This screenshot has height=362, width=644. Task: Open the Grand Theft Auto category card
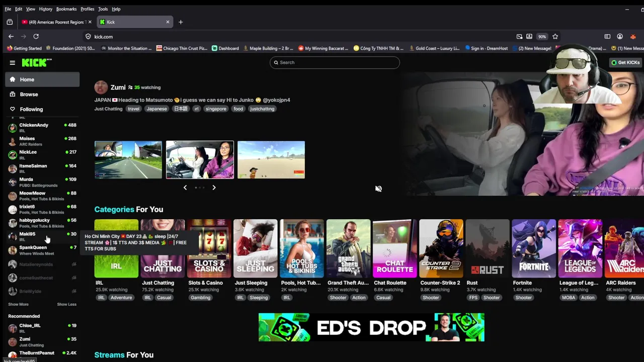tap(348, 248)
